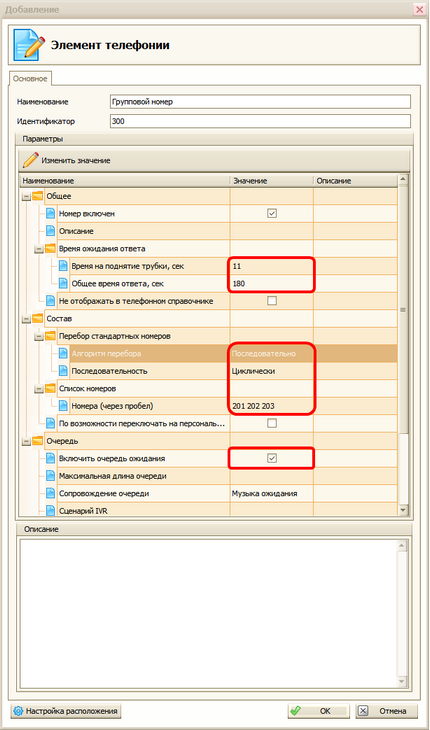Click the X icon on Отмена button

[x=364, y=711]
